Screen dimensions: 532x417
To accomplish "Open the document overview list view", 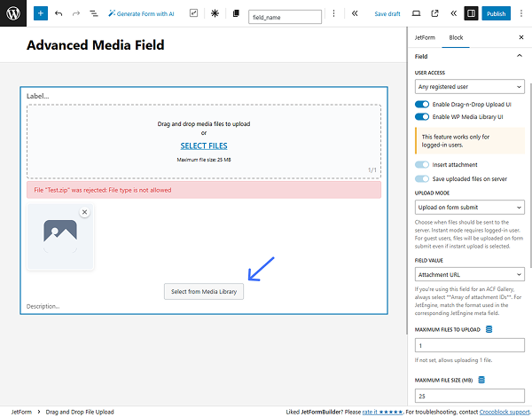I will click(x=94, y=13).
